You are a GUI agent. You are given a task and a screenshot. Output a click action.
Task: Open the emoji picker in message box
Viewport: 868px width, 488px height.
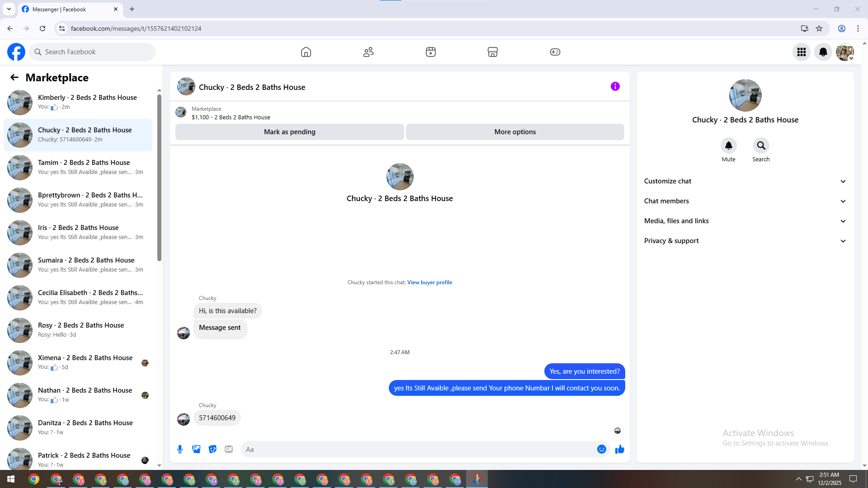pyautogui.click(x=601, y=449)
